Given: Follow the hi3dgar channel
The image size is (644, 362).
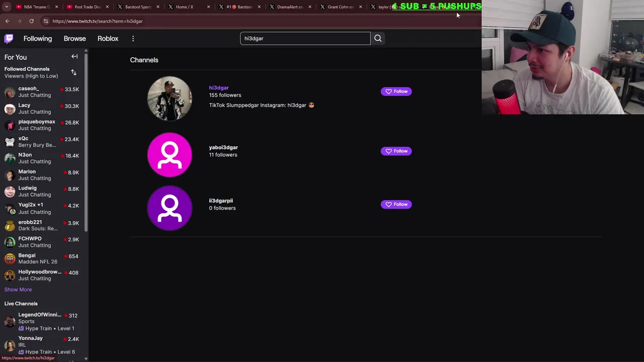Looking at the screenshot, I should coord(396,92).
